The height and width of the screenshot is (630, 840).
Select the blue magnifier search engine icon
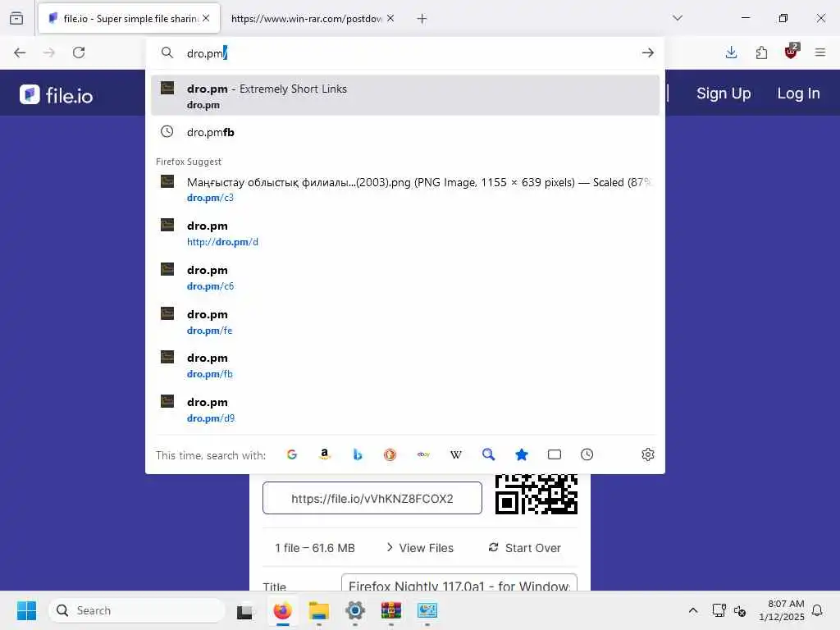tap(489, 454)
